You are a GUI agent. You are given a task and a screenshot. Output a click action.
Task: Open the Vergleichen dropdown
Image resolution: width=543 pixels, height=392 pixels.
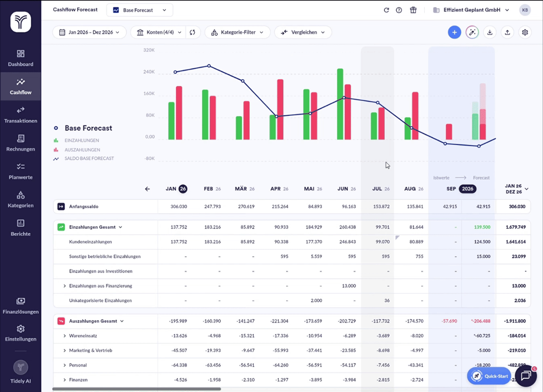coord(303,32)
